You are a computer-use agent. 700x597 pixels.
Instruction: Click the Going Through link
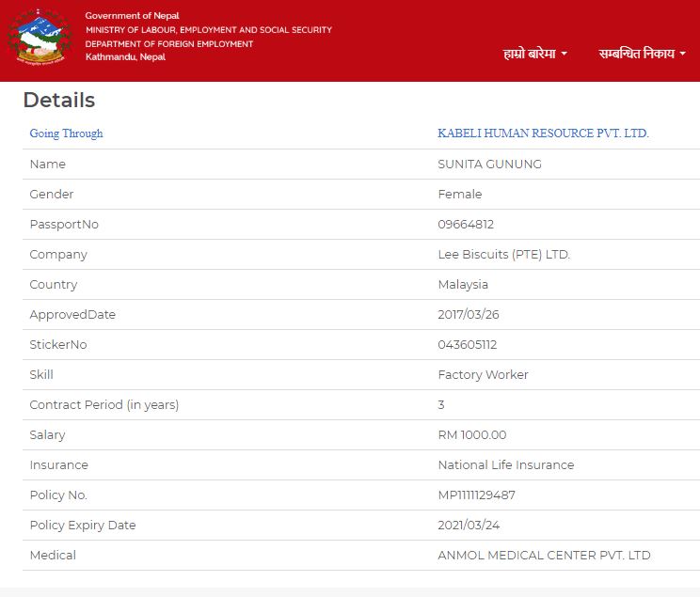pos(66,134)
